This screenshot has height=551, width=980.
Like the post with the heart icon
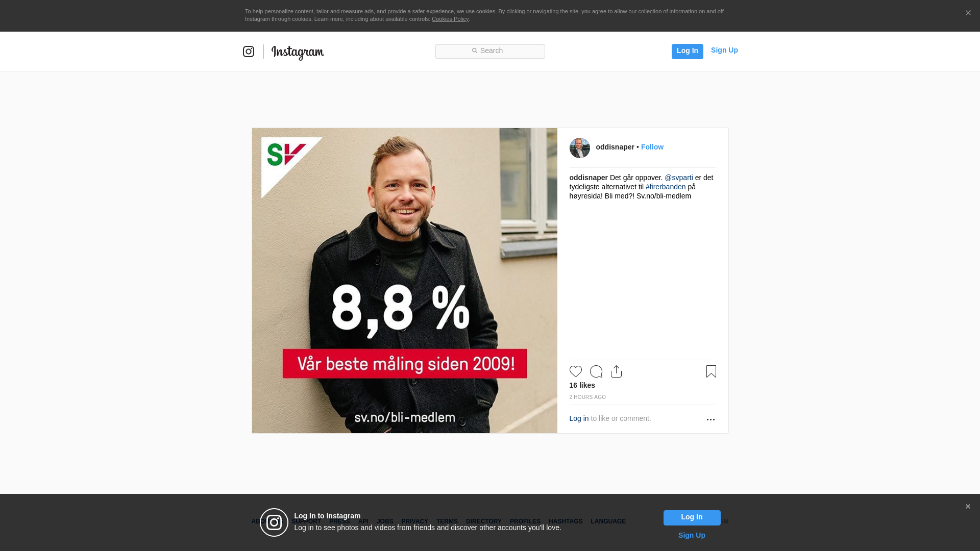[x=576, y=371]
